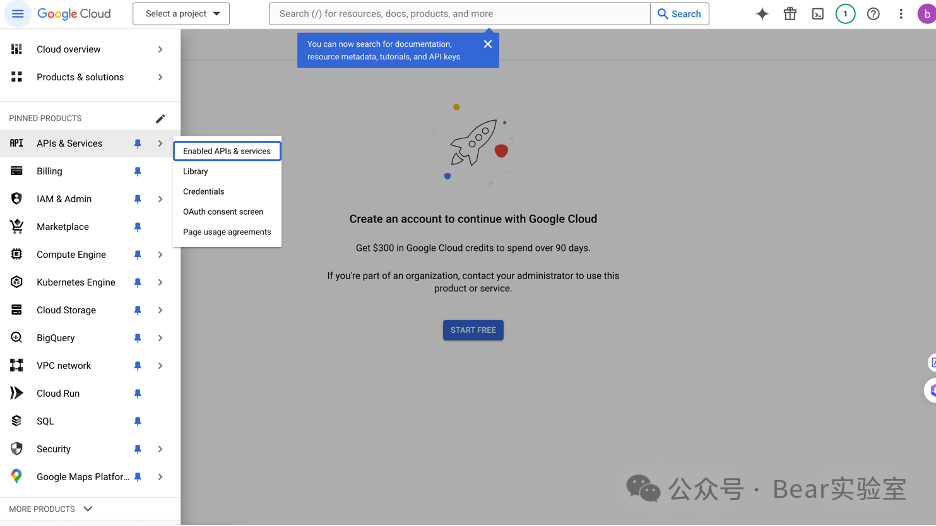Unpin Compute Engine pin toggle
The width and height of the screenshot is (936, 526).
137,254
